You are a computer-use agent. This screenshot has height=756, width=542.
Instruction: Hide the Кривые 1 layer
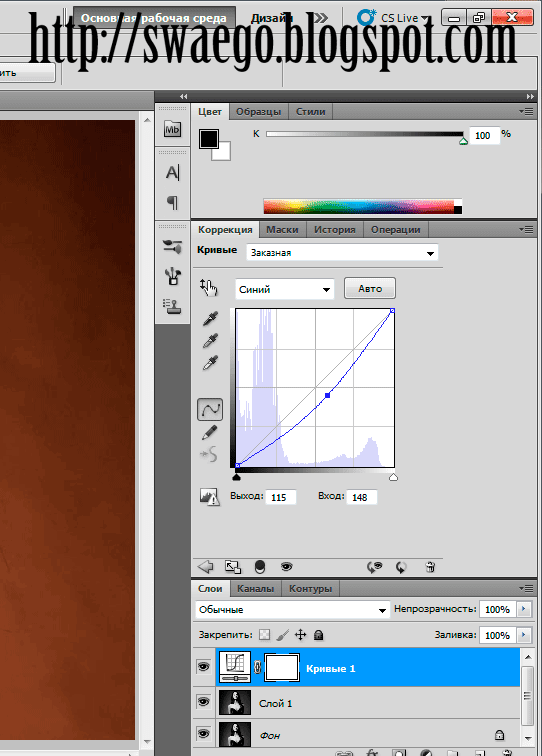pyautogui.click(x=203, y=667)
